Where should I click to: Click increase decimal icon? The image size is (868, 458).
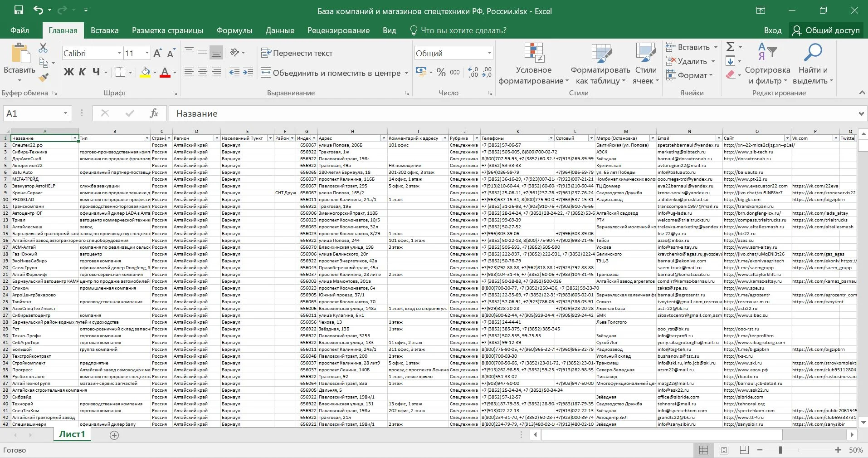(473, 72)
